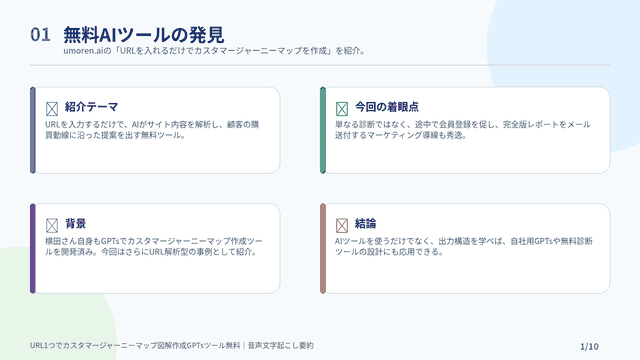Click the icon beside 紹介テーマ heading

(x=52, y=109)
